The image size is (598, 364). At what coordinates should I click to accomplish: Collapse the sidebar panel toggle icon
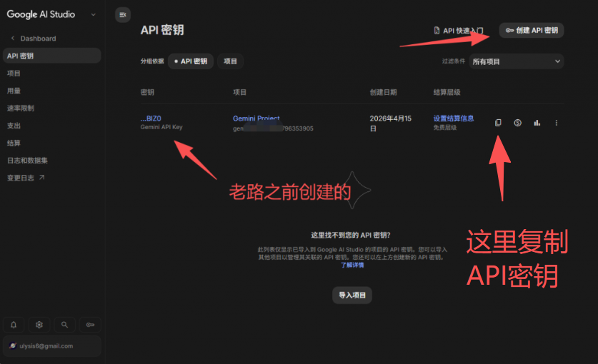[x=123, y=15]
